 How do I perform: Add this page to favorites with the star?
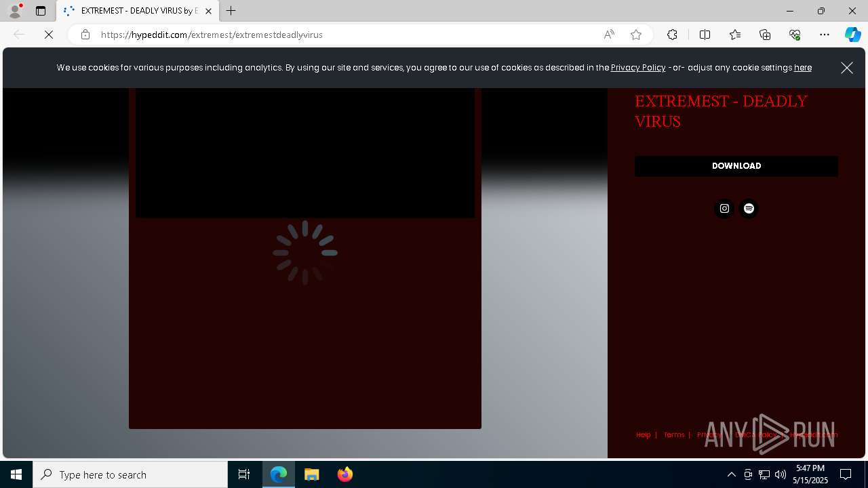pos(636,35)
